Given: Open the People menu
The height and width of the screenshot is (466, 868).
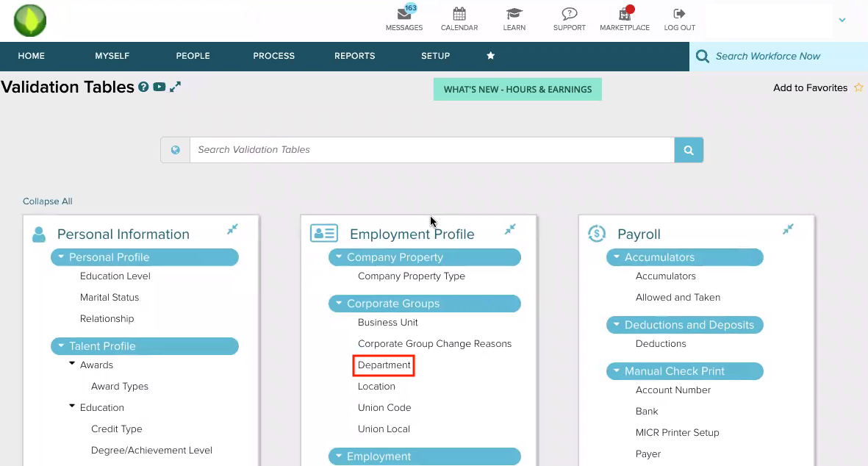Looking at the screenshot, I should [x=193, y=56].
